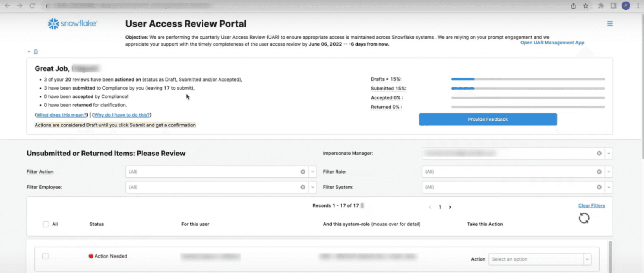Viewport: 644px width, 273px height.
Task: Clear the Filter Role field with its X icon
Action: point(599,172)
